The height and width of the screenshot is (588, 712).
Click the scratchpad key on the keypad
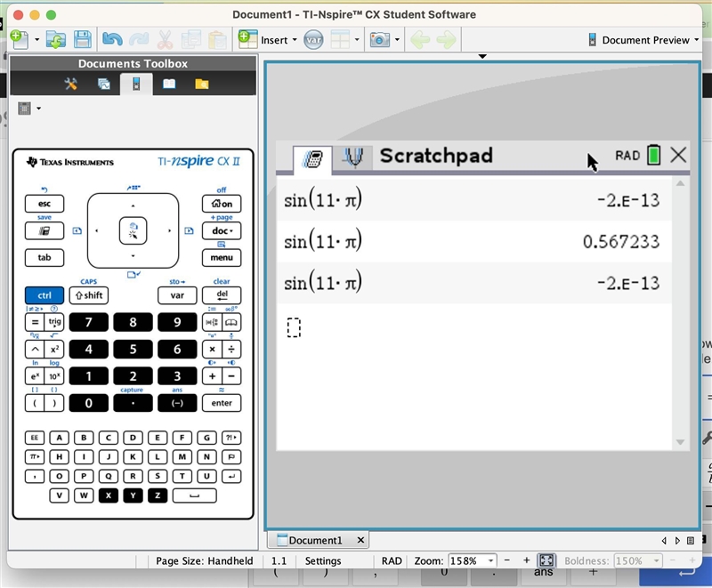coord(44,230)
